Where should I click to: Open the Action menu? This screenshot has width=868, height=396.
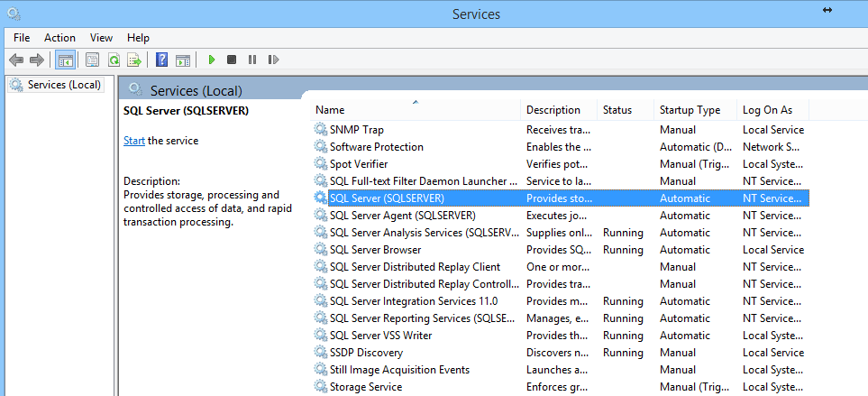click(x=59, y=38)
